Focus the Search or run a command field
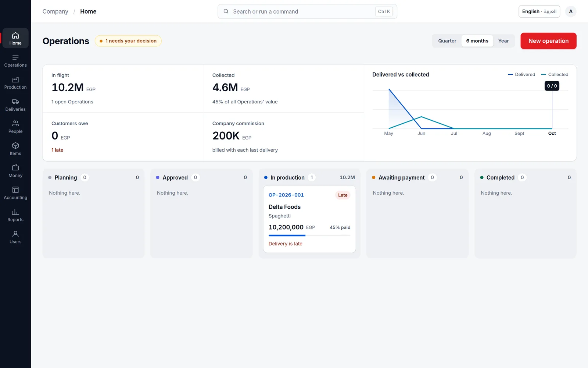 (x=307, y=11)
